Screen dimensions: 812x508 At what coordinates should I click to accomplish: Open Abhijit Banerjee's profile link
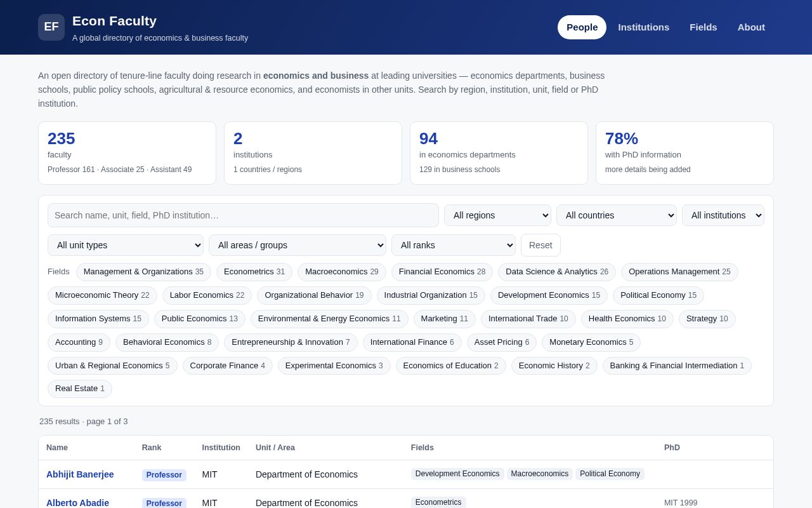pos(80,474)
